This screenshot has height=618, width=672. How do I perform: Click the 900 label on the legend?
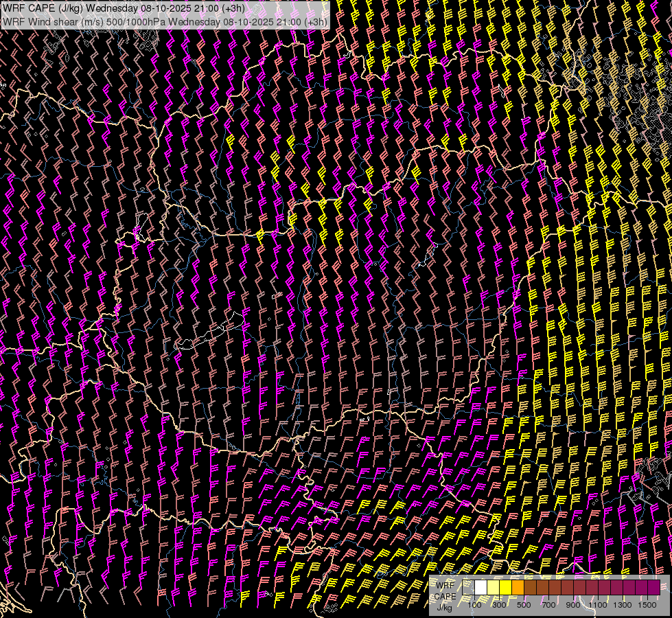click(x=573, y=605)
